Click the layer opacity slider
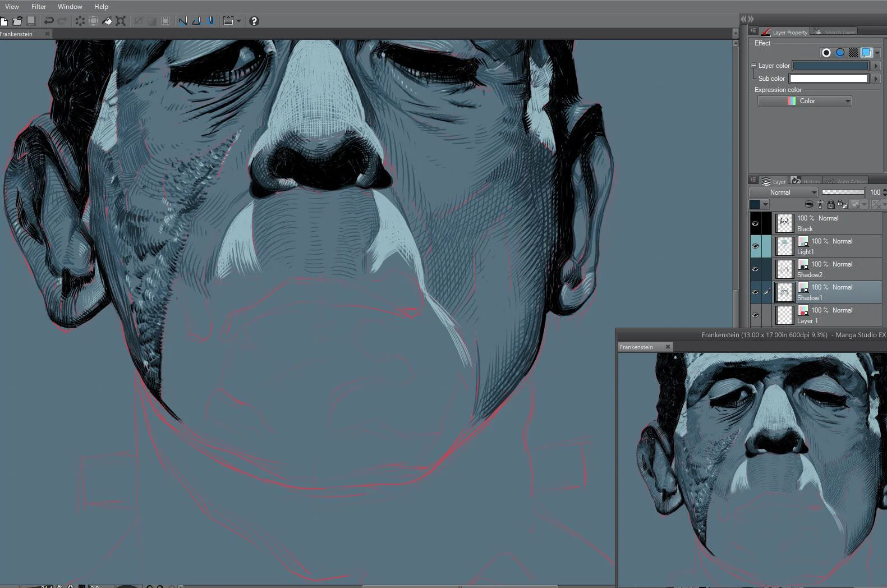 [843, 192]
